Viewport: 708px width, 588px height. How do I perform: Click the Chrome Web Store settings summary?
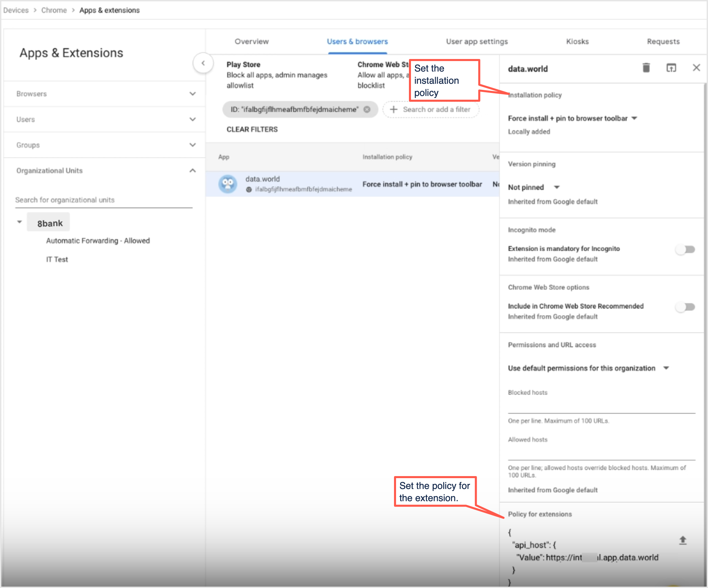click(383, 75)
